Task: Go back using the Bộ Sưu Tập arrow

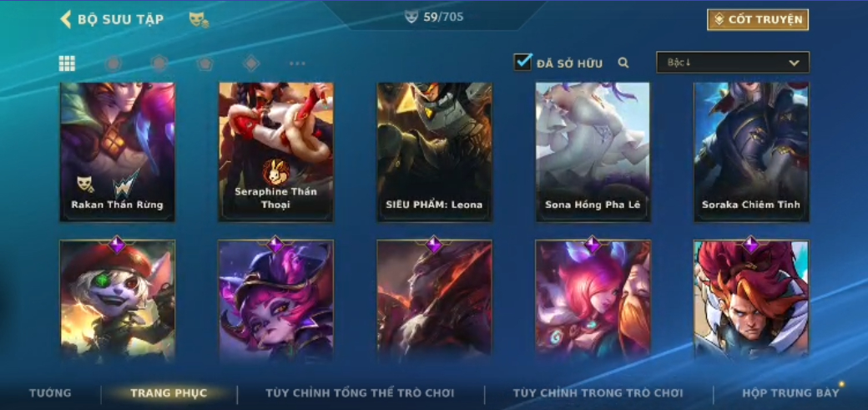Action: point(66,19)
